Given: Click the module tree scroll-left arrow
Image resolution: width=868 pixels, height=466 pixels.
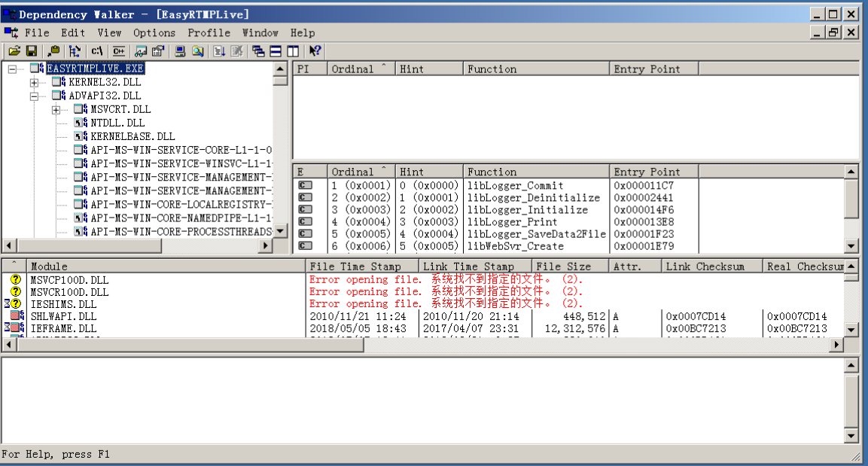Looking at the screenshot, I should [9, 245].
